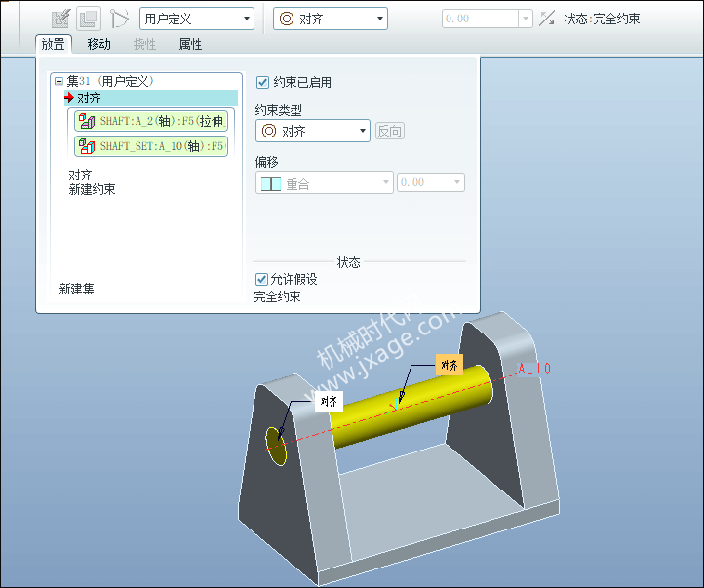Click 新建约束 to add a constraint

pyautogui.click(x=92, y=189)
